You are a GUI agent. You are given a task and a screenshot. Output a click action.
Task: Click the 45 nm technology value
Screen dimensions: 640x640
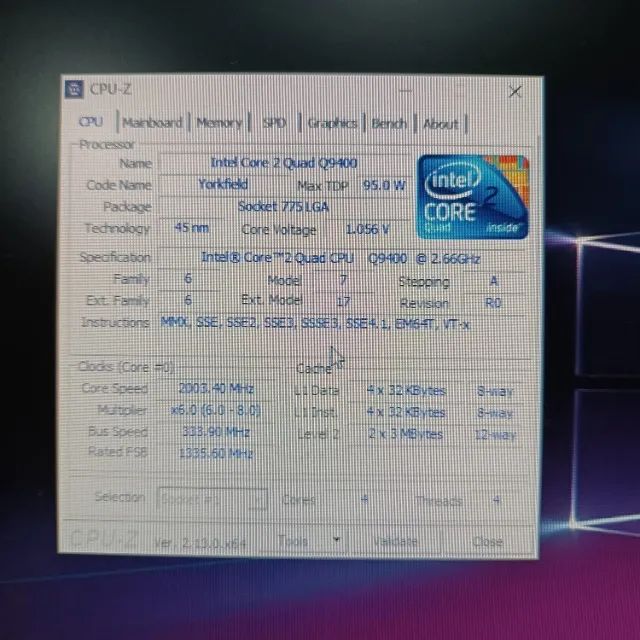(x=191, y=228)
